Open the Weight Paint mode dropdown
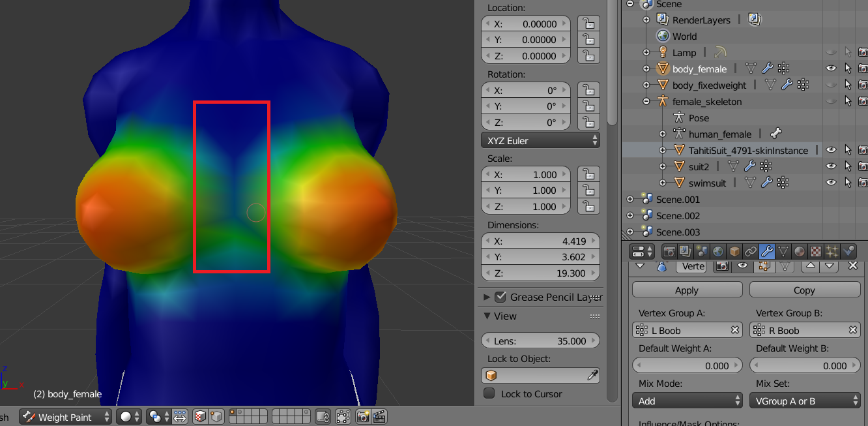868x426 pixels. pos(65,416)
